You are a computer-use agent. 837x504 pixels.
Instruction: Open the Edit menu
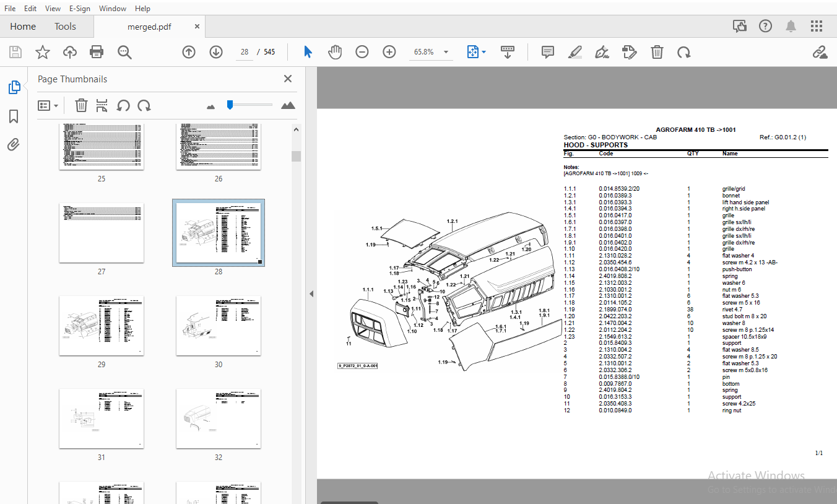(x=30, y=9)
